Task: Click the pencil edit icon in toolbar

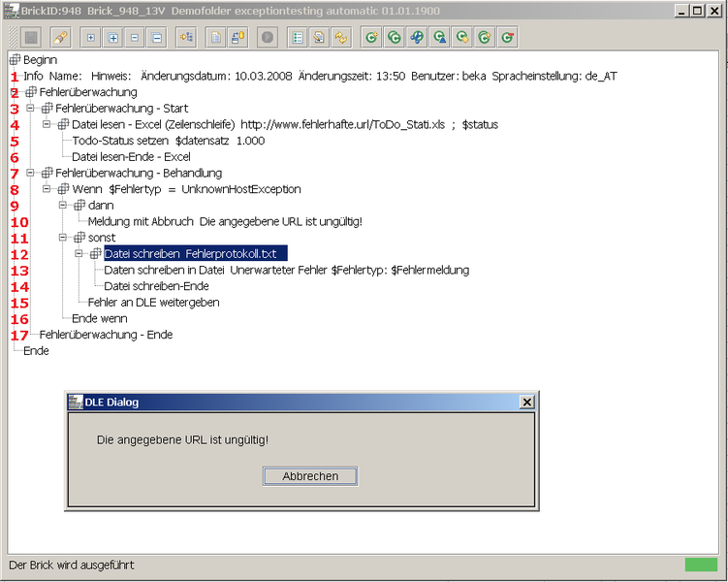Action: coord(59,38)
